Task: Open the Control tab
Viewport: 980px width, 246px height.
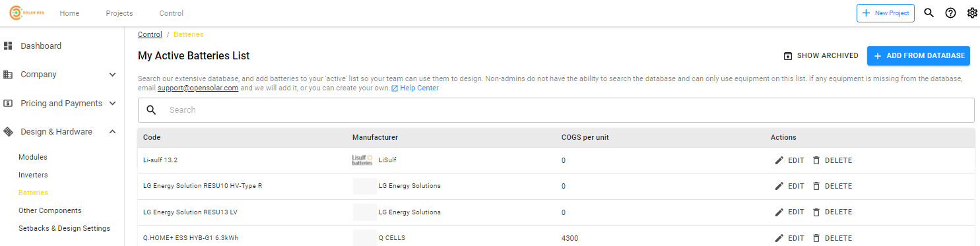Action: tap(172, 13)
